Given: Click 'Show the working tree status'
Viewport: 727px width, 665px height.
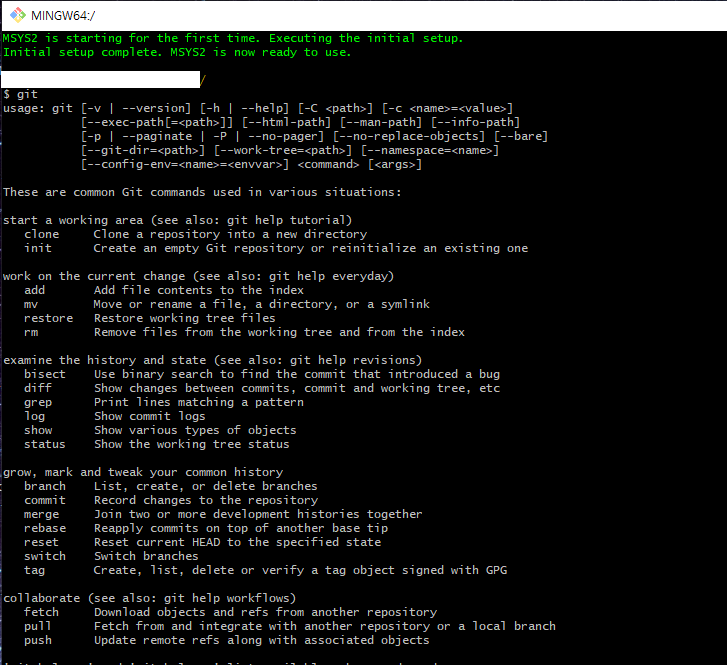Looking at the screenshot, I should (x=191, y=444).
